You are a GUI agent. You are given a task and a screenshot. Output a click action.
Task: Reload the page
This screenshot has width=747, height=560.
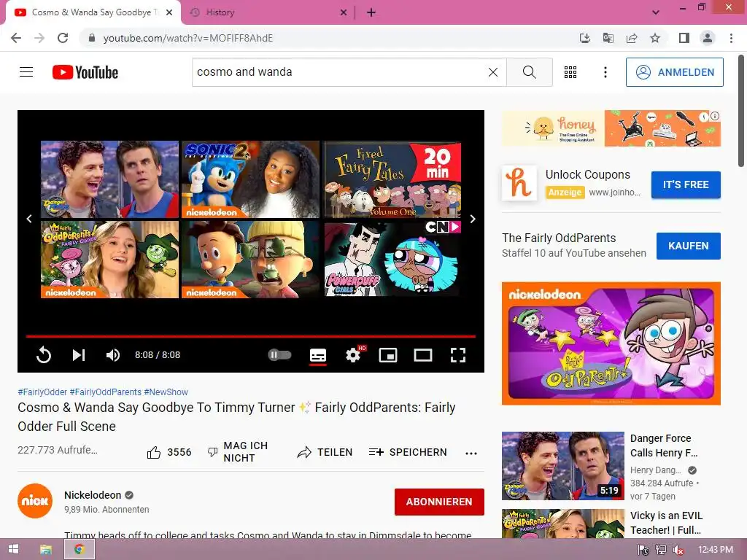pos(63,38)
